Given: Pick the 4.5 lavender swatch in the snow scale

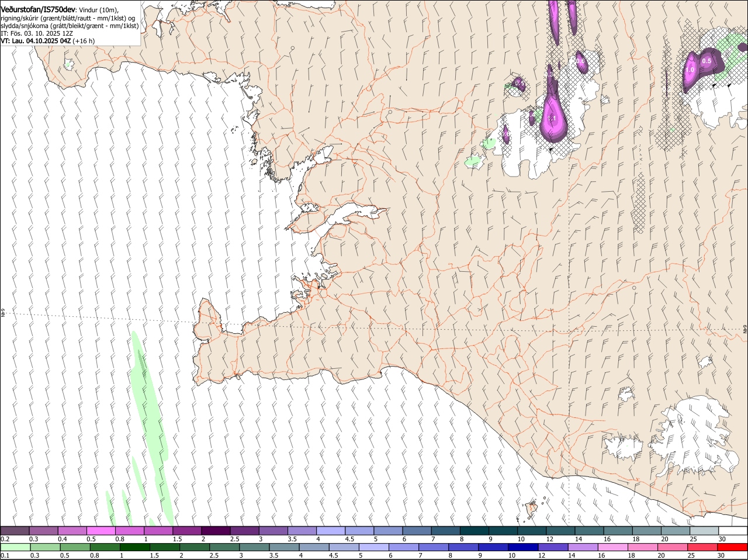Looking at the screenshot, I should tap(359, 531).
